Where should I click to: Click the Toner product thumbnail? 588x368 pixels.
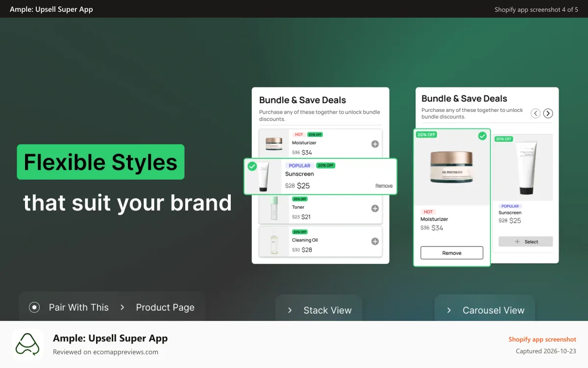[x=274, y=208]
